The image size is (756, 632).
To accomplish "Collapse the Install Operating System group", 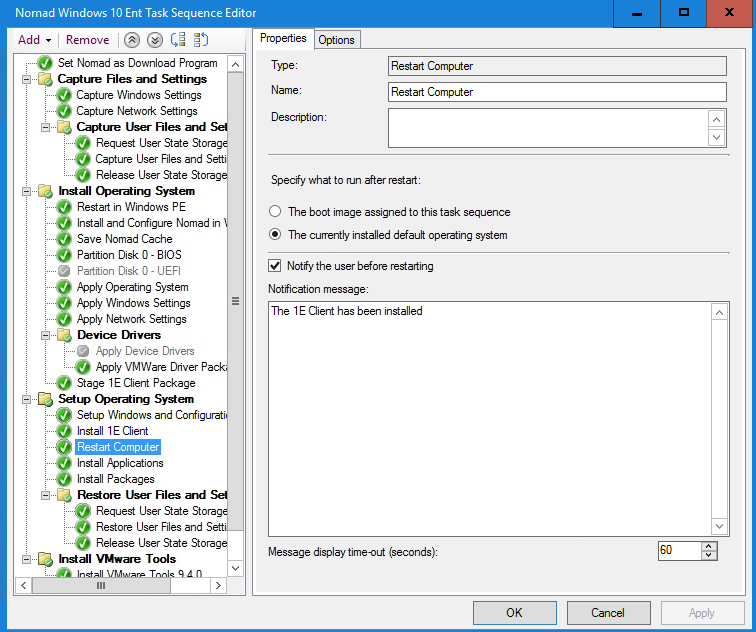I will [27, 191].
